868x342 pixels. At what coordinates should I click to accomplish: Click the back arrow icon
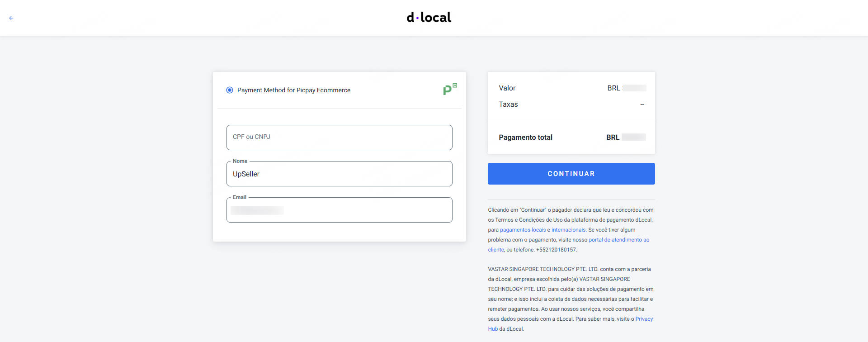(11, 18)
